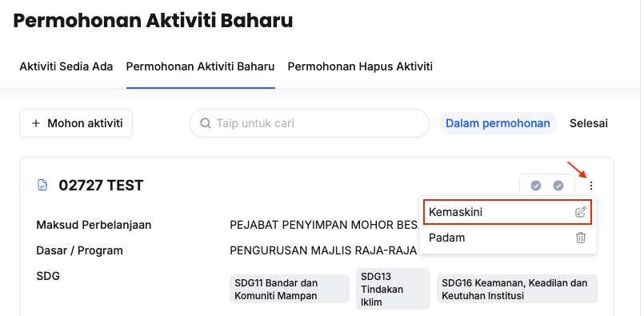Screen dimensions: 644x316
Task: Switch the filter to Selesai
Action: click(589, 123)
